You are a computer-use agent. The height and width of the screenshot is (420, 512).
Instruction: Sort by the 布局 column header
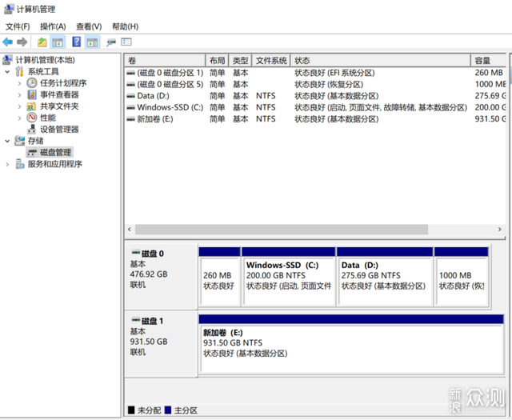[x=217, y=61]
